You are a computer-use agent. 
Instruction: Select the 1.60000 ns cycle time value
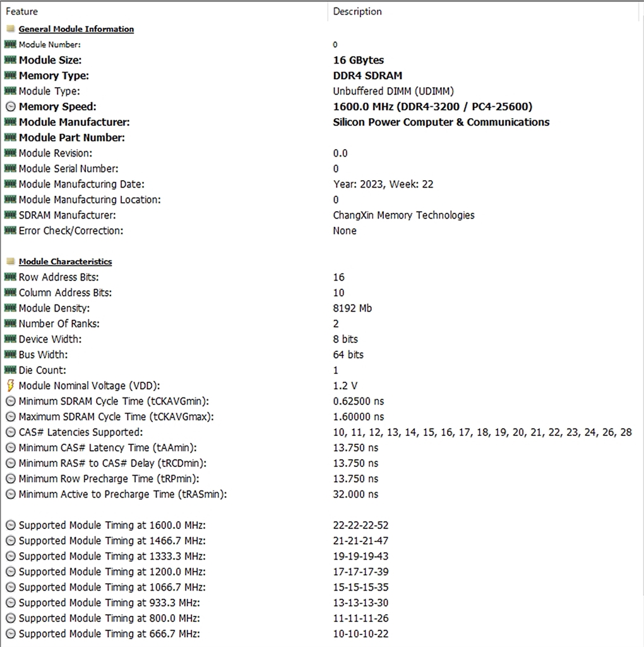(358, 417)
